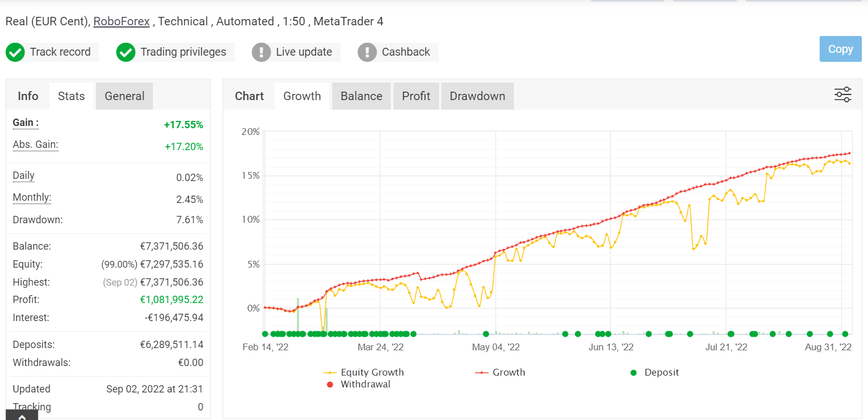Switch chart to the Balance tab
868x420 pixels.
click(x=361, y=96)
